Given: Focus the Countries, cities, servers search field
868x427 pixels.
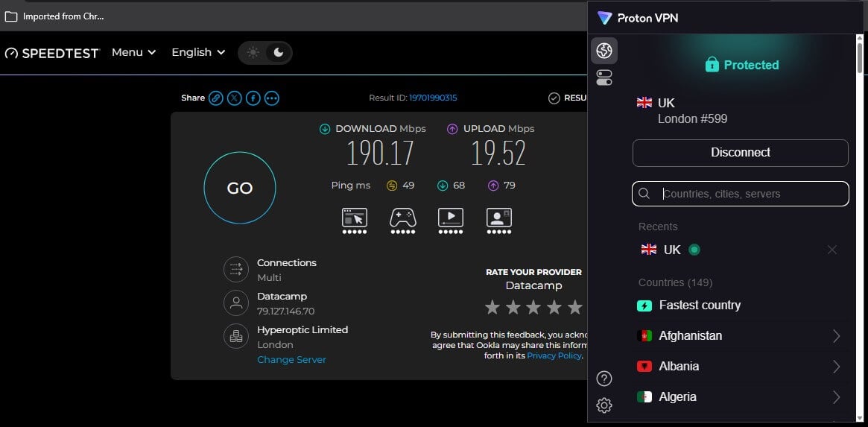Looking at the screenshot, I should 740,194.
